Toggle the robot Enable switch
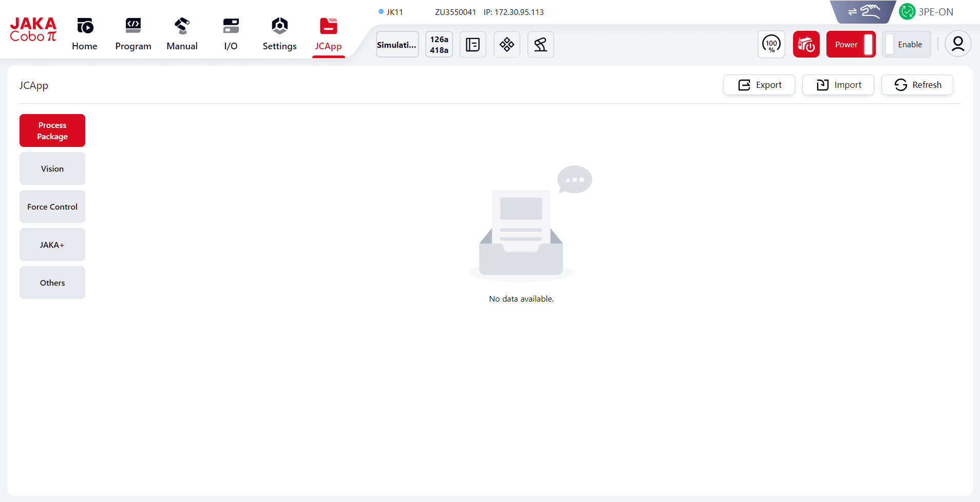Screen dimensions: 980x502 pos(906,45)
